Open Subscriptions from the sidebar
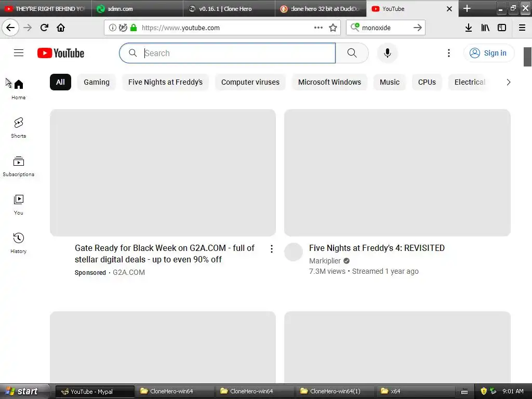 (x=19, y=166)
